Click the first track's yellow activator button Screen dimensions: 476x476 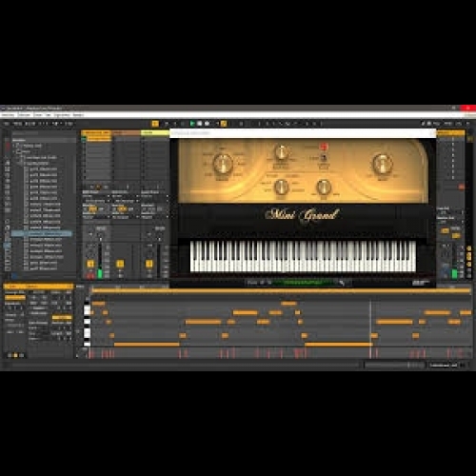[x=90, y=264]
